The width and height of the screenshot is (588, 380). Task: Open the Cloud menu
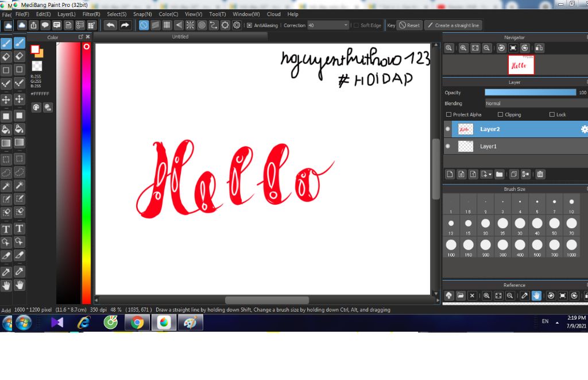click(x=273, y=14)
